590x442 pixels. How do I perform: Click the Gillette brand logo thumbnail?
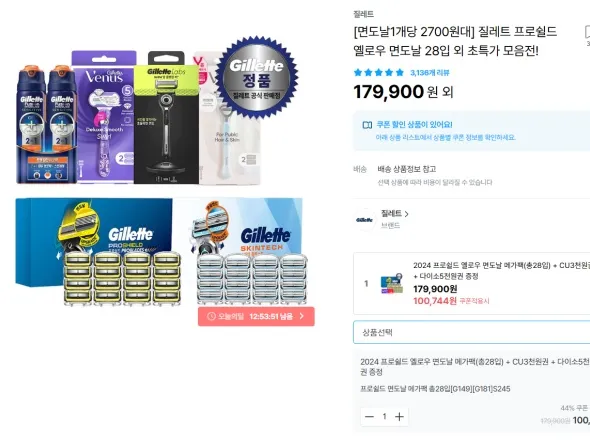point(365,220)
